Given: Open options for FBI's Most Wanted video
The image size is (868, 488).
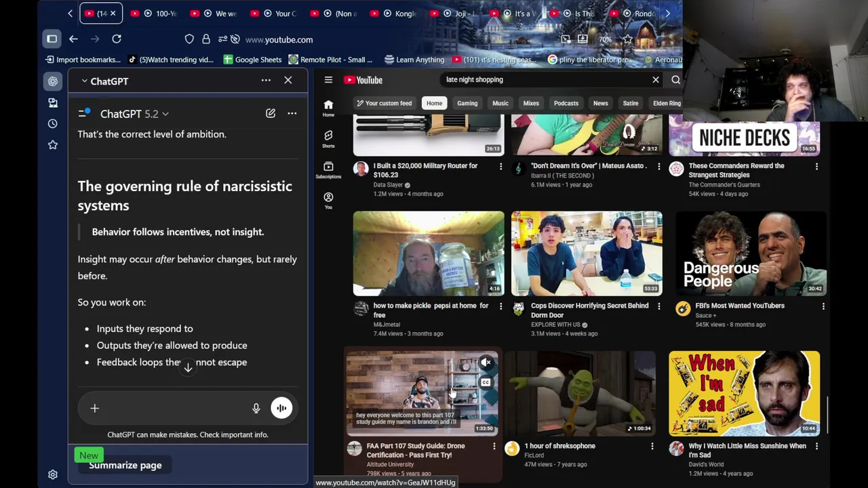Looking at the screenshot, I should click(823, 306).
